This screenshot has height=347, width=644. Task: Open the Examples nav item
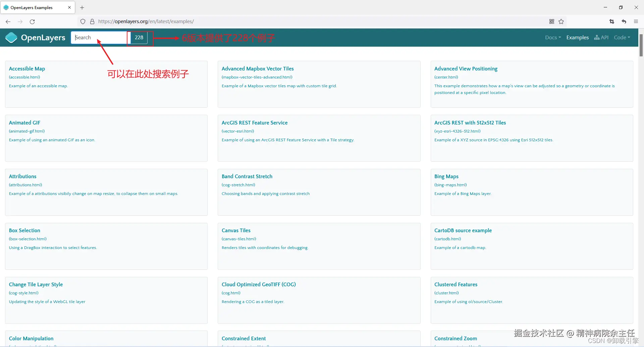577,38
